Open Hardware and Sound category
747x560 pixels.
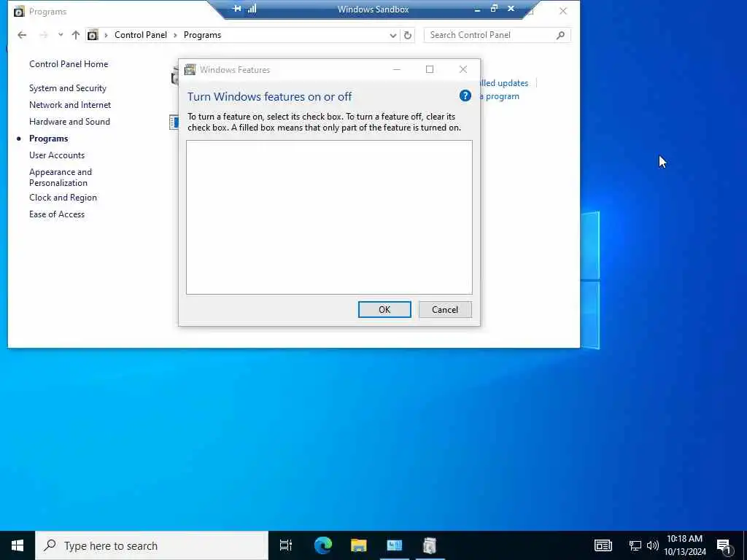(69, 122)
